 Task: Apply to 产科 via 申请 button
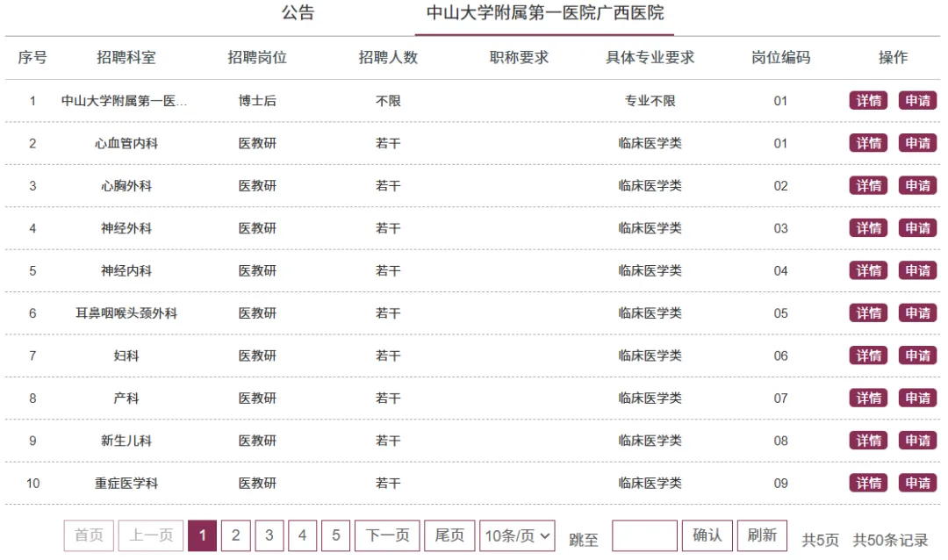917,398
